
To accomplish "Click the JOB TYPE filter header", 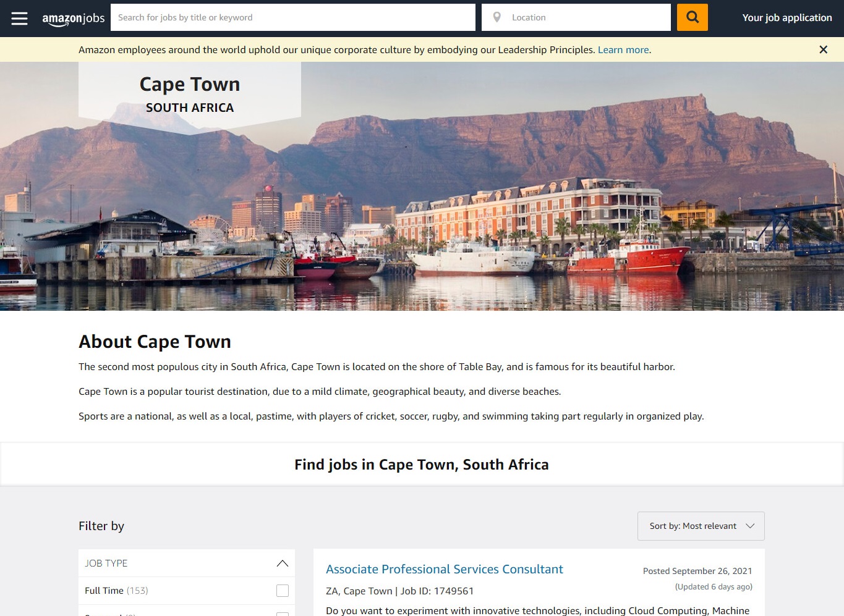I will 106,563.
